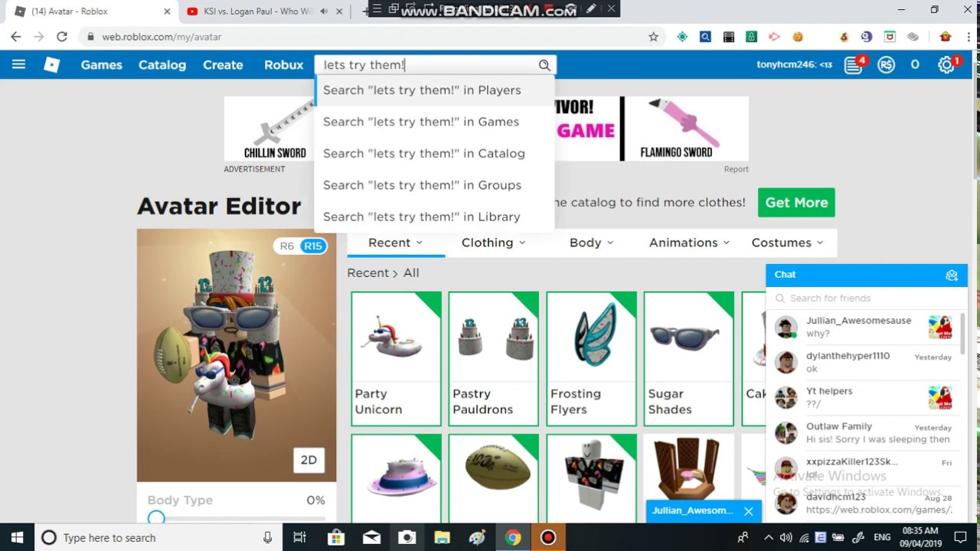Select Pastry Pauldrons item
980x551 pixels.
(x=493, y=359)
